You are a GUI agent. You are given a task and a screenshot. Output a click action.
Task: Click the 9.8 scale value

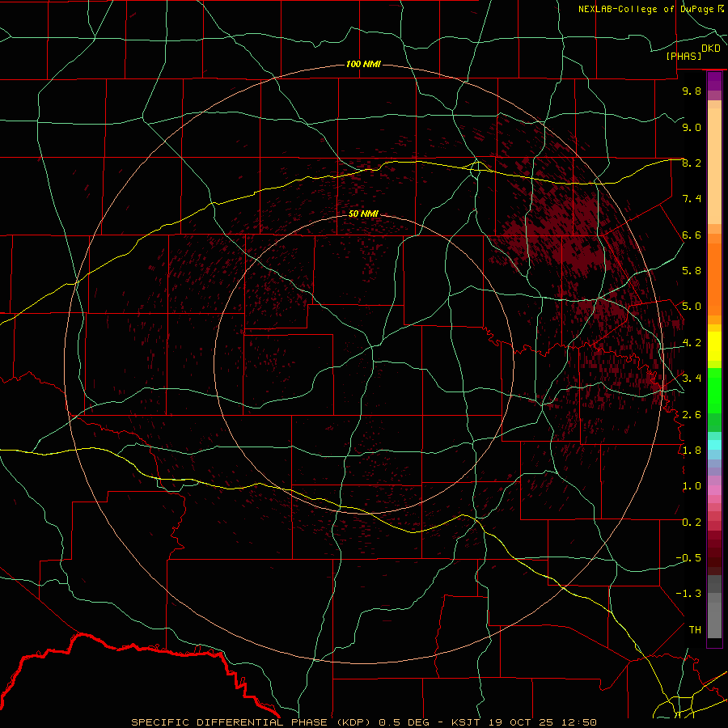[692, 91]
